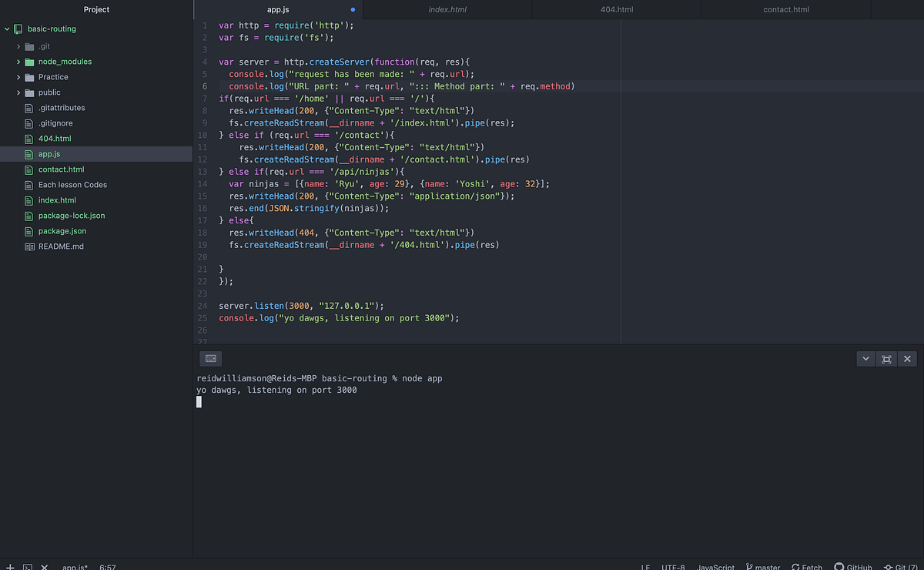Open the GitHub icon in the status bar
924x570 pixels.
853,567
